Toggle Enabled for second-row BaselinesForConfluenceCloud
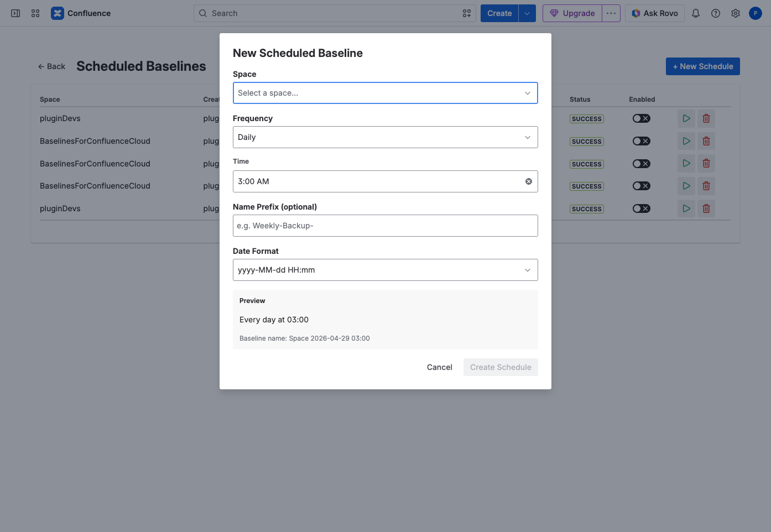771x532 pixels. [642, 141]
